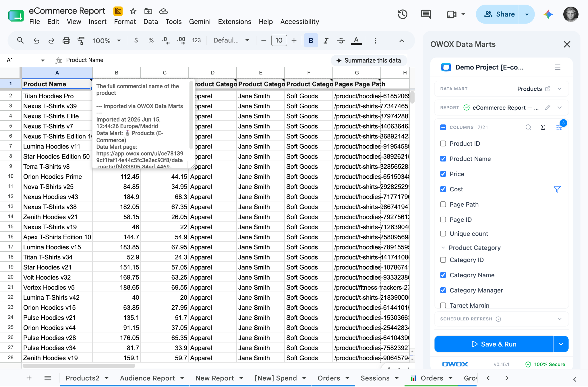
Task: Uncheck the Category Manager column
Action: (x=443, y=290)
